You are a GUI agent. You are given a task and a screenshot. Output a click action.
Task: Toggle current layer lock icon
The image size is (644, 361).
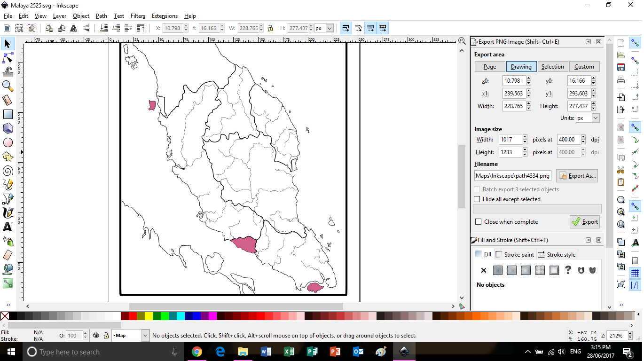click(106, 336)
